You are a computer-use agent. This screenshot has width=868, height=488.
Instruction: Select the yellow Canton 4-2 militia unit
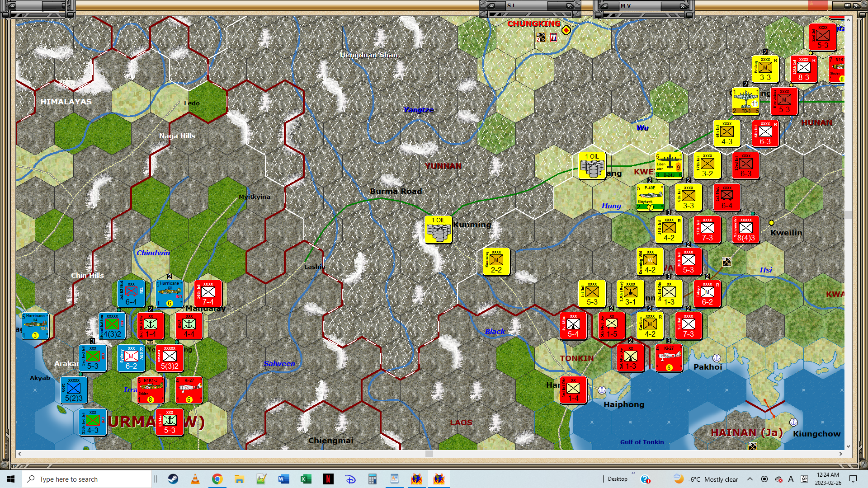tap(650, 326)
